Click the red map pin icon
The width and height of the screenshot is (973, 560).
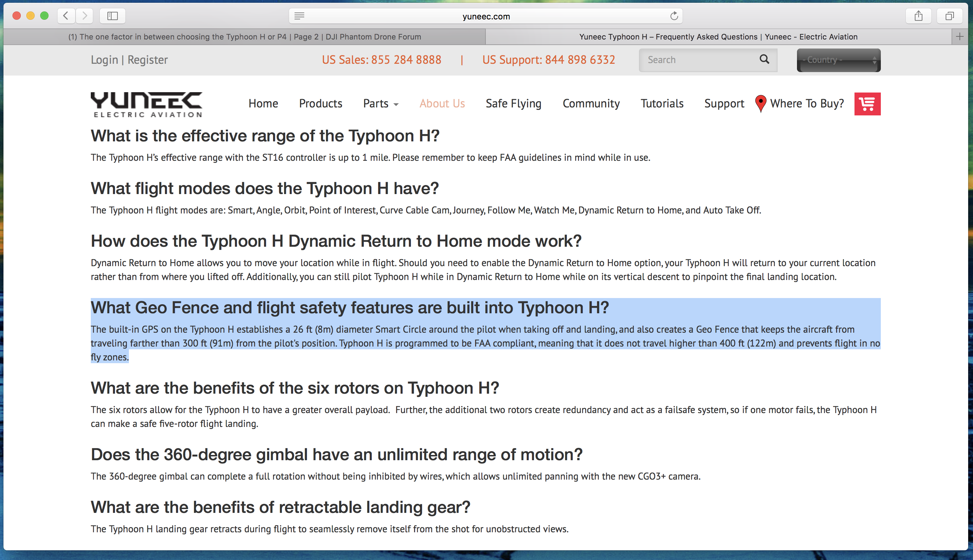click(760, 104)
